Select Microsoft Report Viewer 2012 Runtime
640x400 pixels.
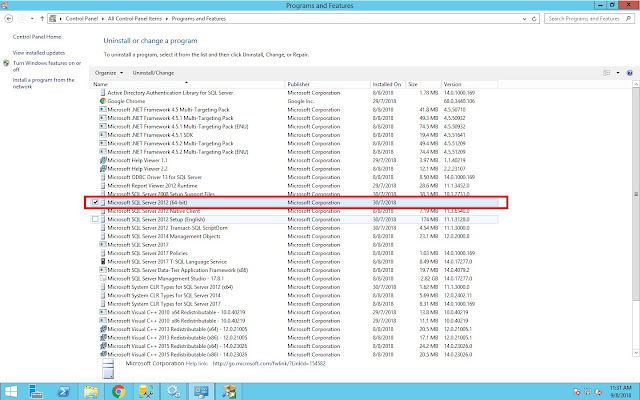pos(294,185)
